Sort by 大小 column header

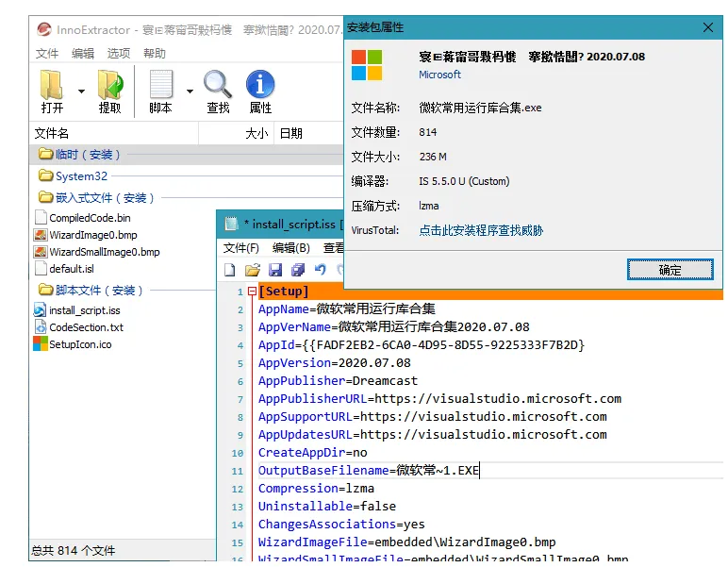pos(237,133)
